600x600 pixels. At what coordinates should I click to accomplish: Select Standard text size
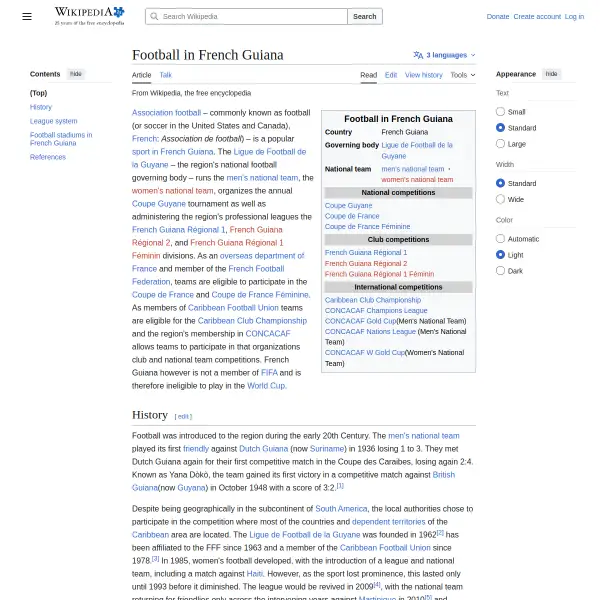tap(500, 128)
